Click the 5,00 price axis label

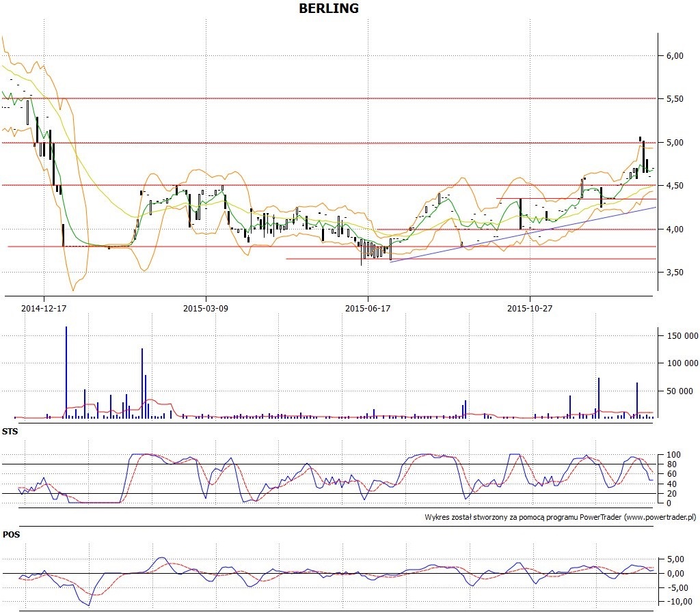675,143
